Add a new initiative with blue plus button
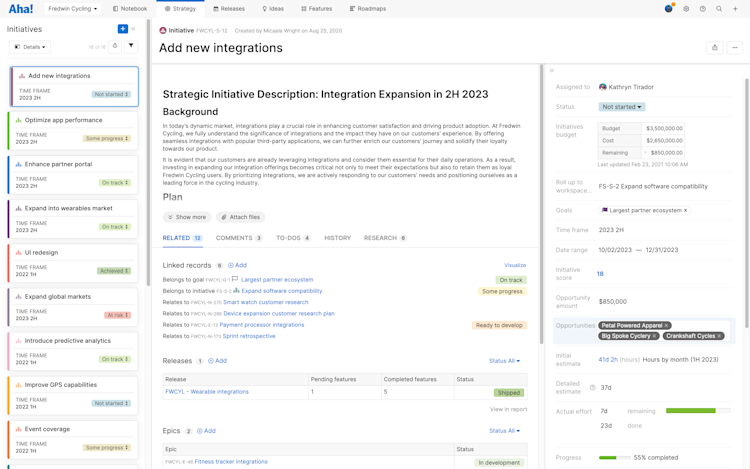750x469 pixels. (x=123, y=29)
